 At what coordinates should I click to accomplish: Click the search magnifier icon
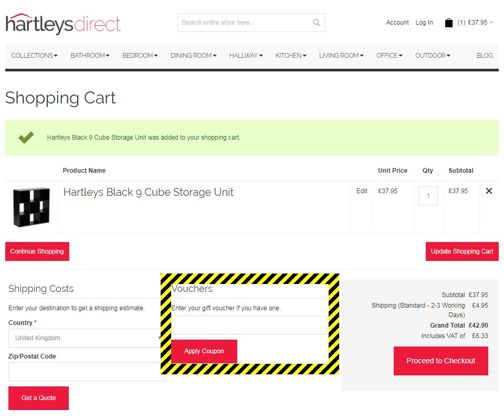tap(316, 23)
